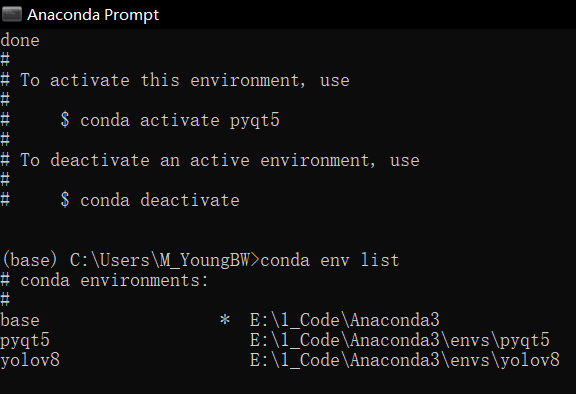Click the asterisk marking active environment
The image size is (576, 394).
[225, 319]
